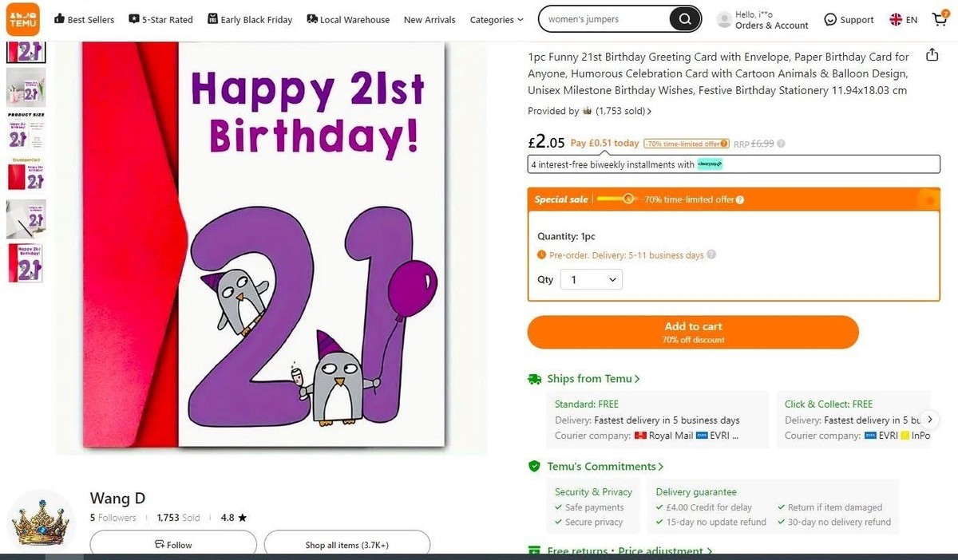Click the UK flag language icon
Screen dimensions: 958x560
(896, 18)
